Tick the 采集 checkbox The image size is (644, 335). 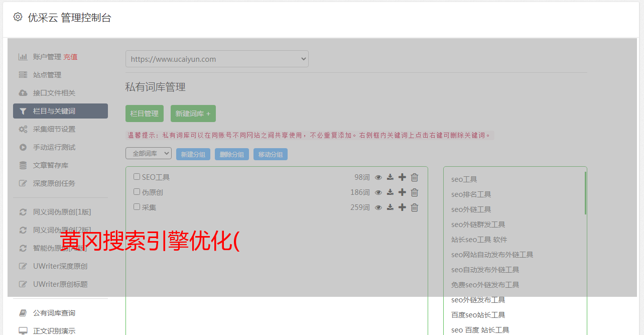(137, 207)
